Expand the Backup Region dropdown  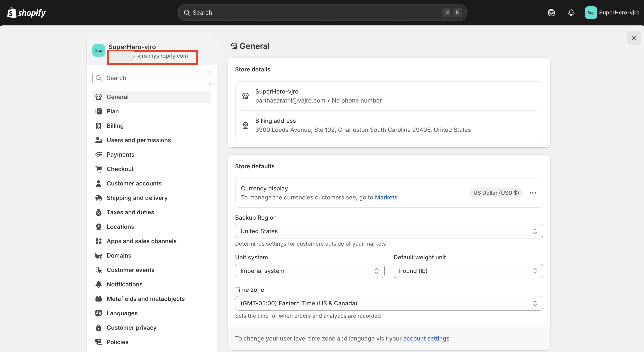point(389,231)
